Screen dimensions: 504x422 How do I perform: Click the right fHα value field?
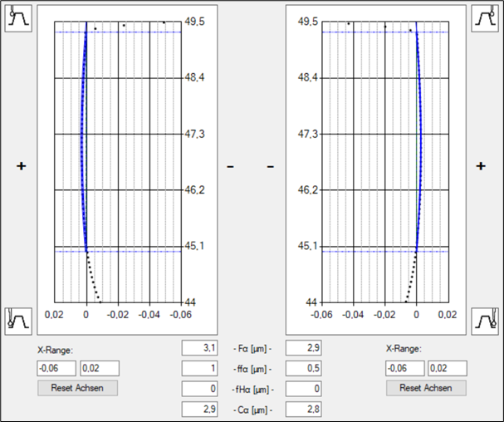(303, 388)
